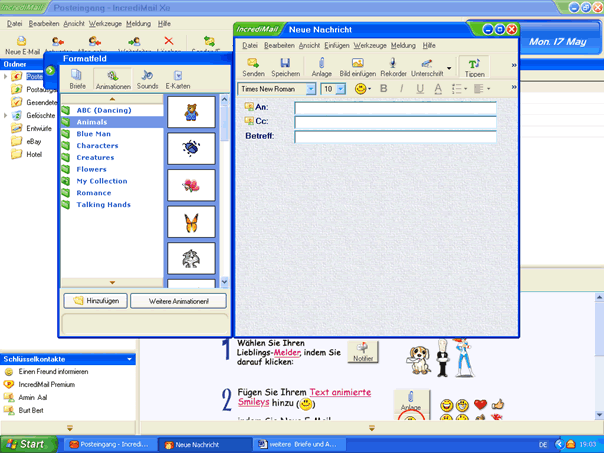Open address book icon beside Cc
This screenshot has width=605, height=454.
(x=249, y=121)
